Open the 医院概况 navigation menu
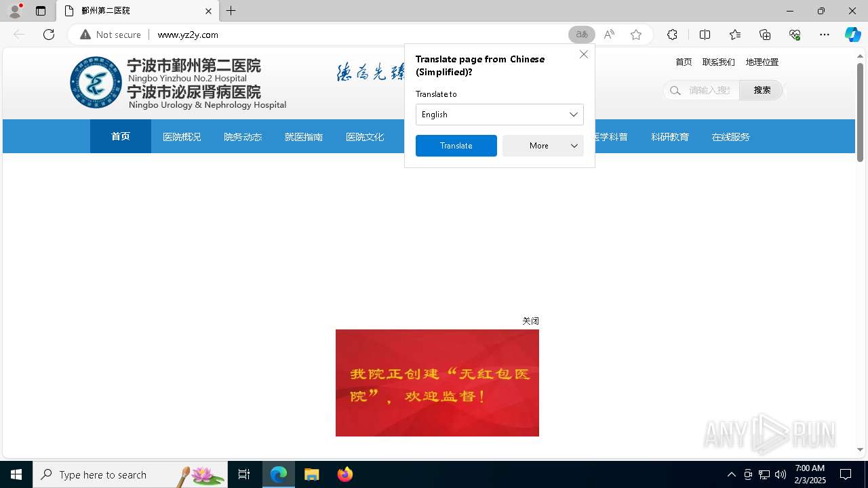 182,137
